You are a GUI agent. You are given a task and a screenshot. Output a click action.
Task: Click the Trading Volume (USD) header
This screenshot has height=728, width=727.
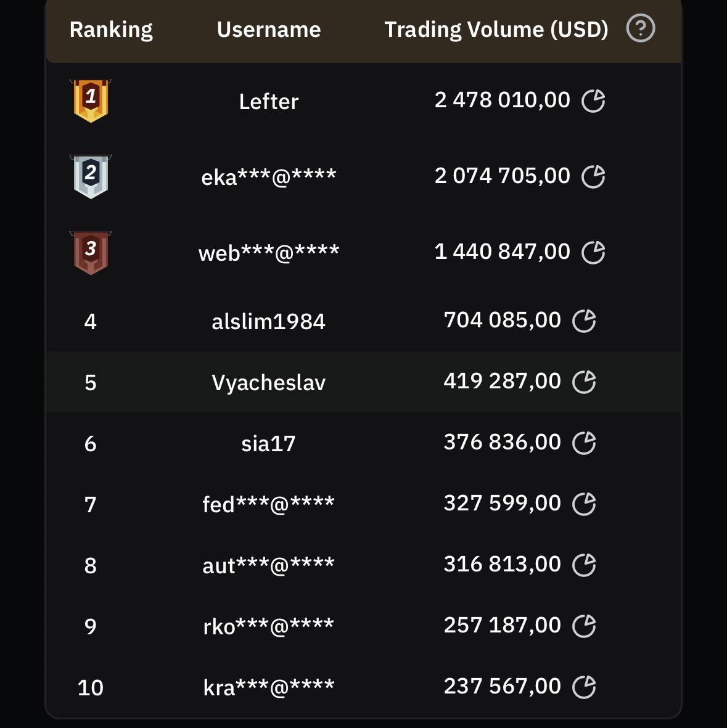click(496, 30)
